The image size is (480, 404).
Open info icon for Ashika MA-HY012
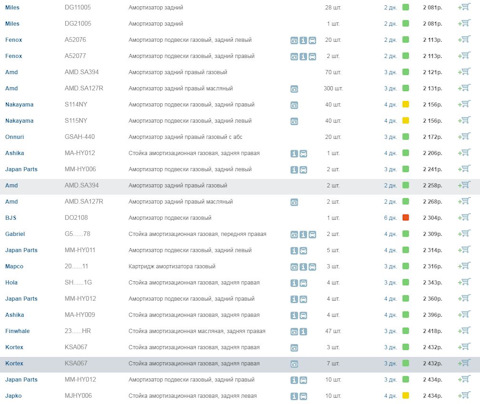click(x=294, y=154)
